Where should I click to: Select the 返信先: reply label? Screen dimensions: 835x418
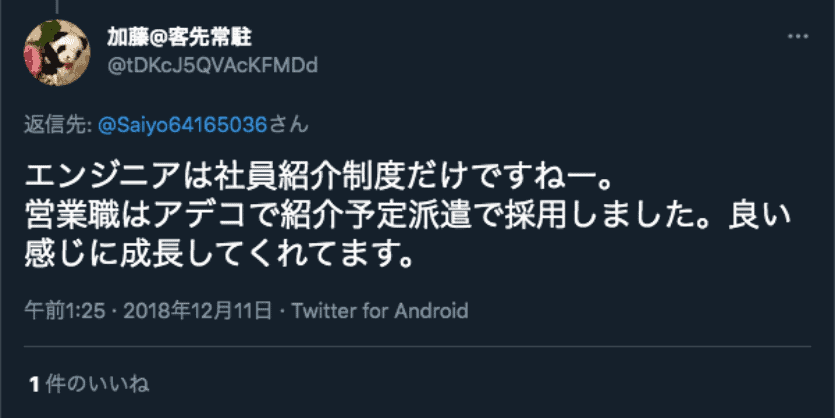tap(59, 125)
